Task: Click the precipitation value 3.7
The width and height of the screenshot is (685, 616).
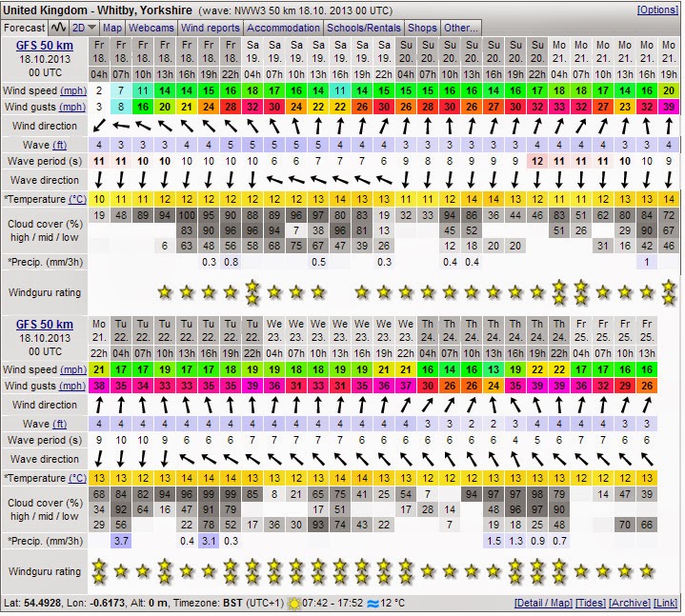Action: click(x=121, y=542)
